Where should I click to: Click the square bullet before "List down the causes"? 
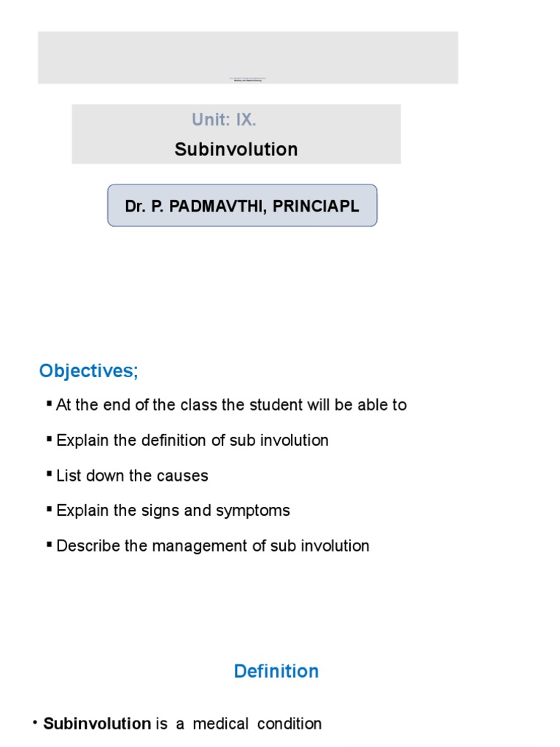[x=50, y=473]
